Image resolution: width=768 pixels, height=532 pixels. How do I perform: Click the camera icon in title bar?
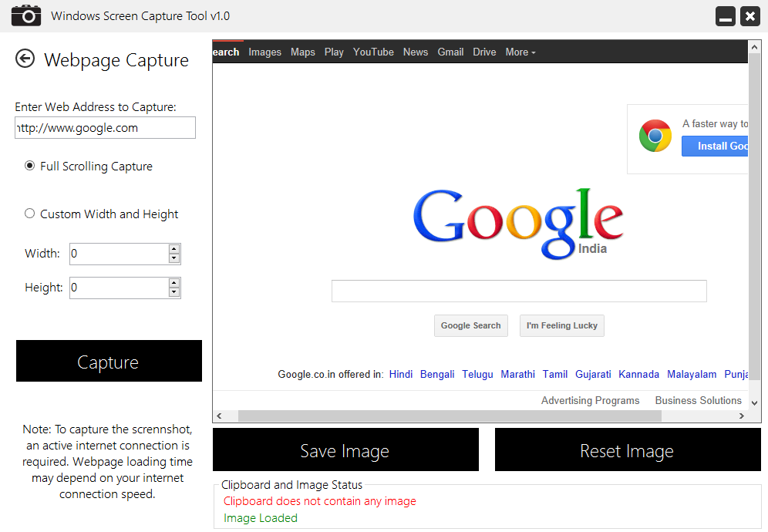tap(26, 15)
